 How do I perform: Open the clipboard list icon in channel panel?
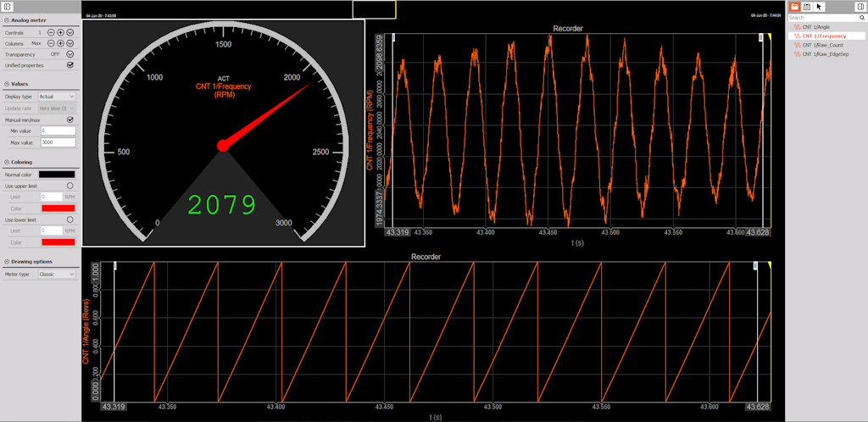click(807, 7)
